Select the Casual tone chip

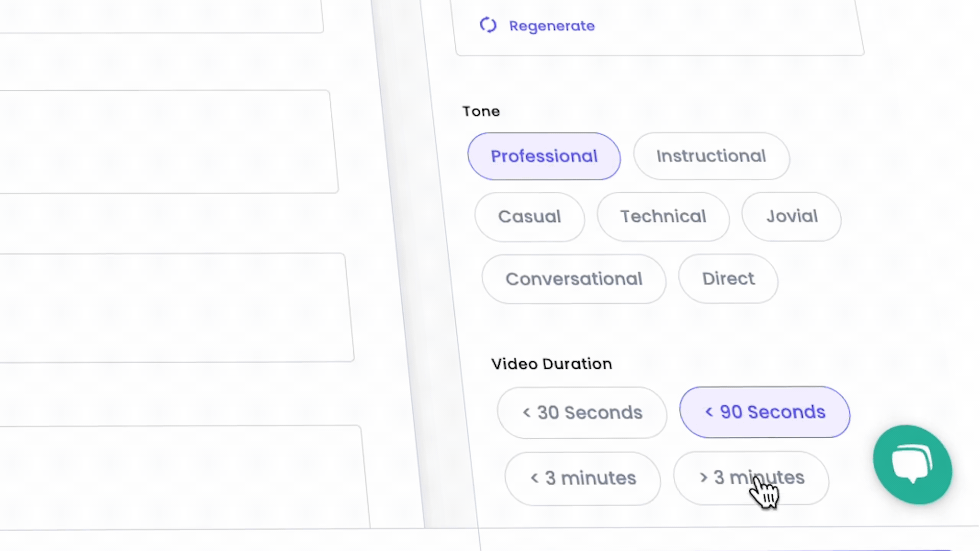tap(529, 217)
